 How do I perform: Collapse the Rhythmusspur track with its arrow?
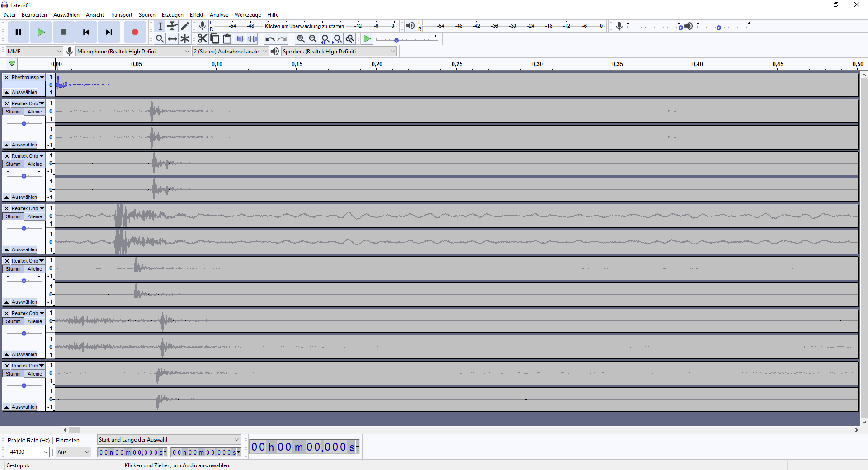[x=6, y=92]
